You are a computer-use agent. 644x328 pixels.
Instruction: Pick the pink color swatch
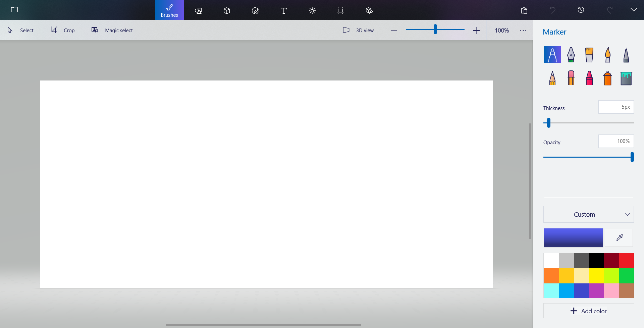pyautogui.click(x=611, y=291)
